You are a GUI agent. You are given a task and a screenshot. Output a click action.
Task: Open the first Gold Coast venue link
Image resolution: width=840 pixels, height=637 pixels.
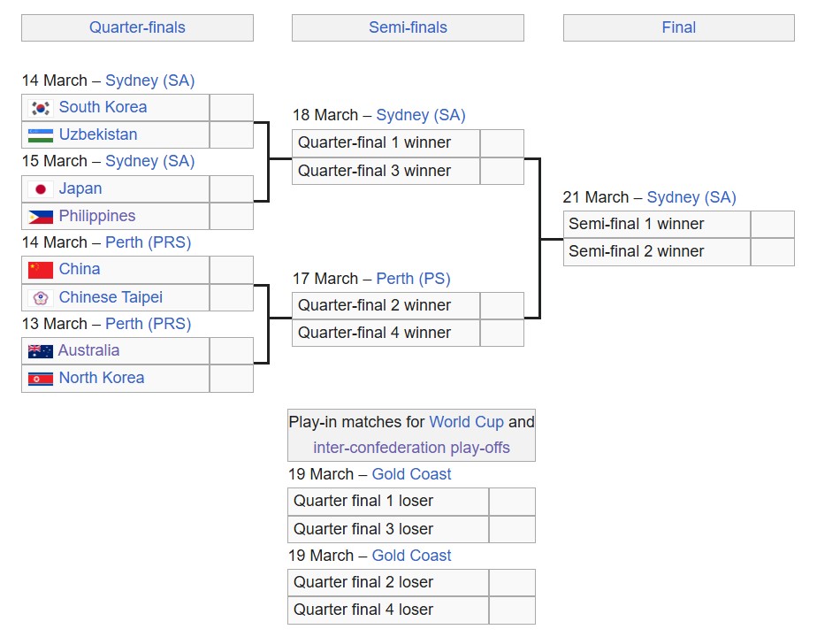point(411,474)
